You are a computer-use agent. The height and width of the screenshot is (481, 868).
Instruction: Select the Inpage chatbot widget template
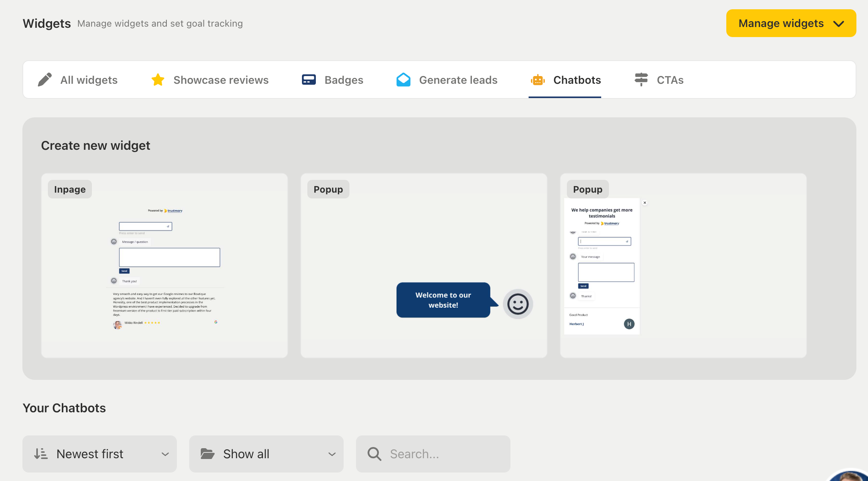point(164,266)
